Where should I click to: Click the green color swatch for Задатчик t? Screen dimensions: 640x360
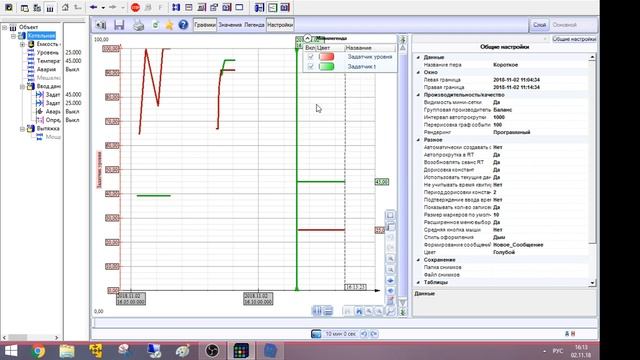pyautogui.click(x=327, y=67)
